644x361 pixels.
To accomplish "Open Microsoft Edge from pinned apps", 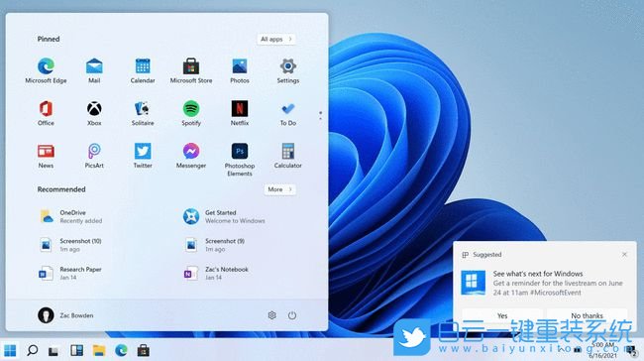I will coord(46,70).
